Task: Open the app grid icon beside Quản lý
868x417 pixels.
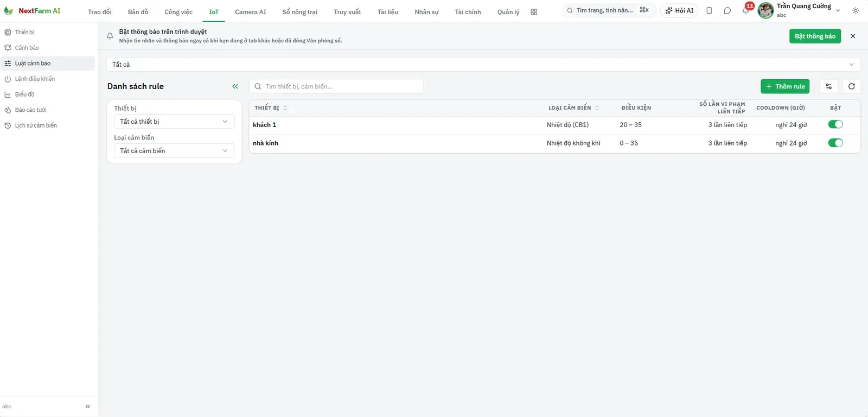Action: (534, 12)
